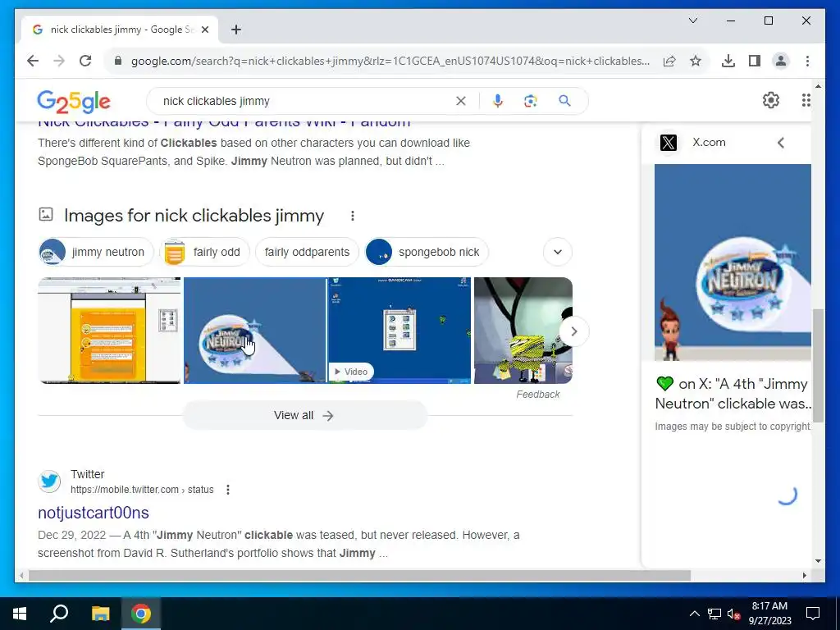This screenshot has height=630, width=840.
Task: Click the browser forward arrow
Action: (59, 61)
